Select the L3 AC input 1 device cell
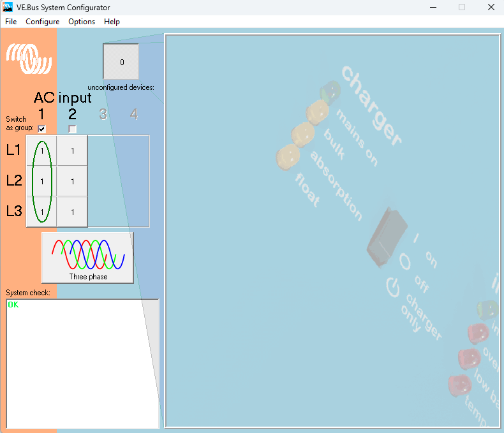This screenshot has width=504, height=433. tap(41, 212)
